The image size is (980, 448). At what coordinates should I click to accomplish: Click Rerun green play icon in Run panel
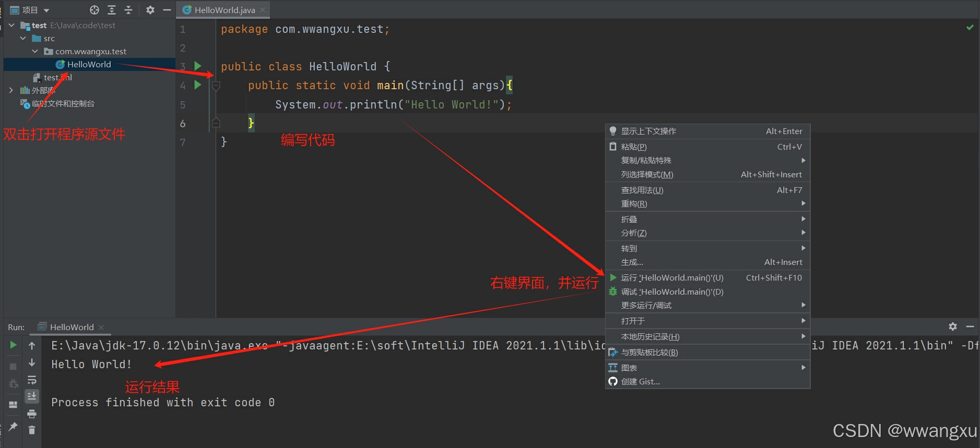[x=13, y=345]
